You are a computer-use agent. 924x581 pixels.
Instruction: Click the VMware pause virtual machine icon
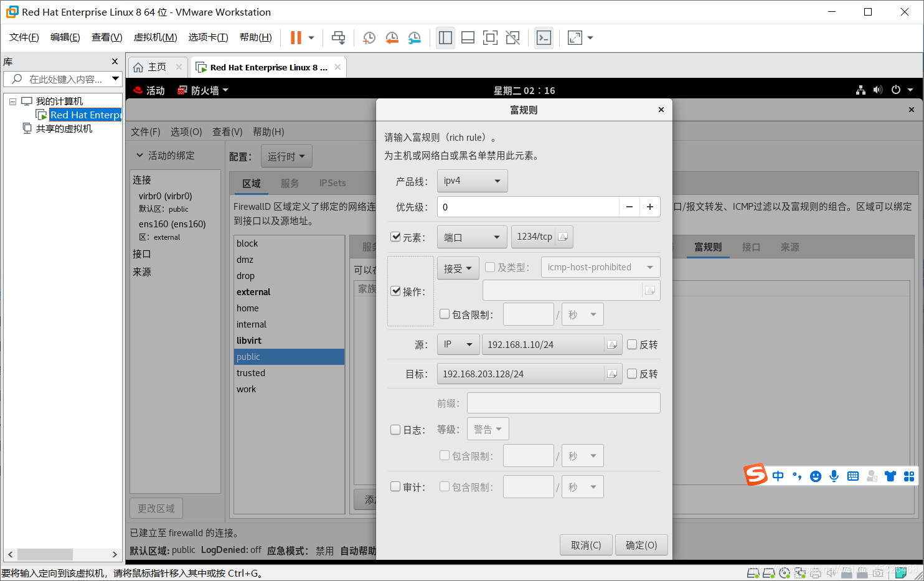click(x=296, y=38)
